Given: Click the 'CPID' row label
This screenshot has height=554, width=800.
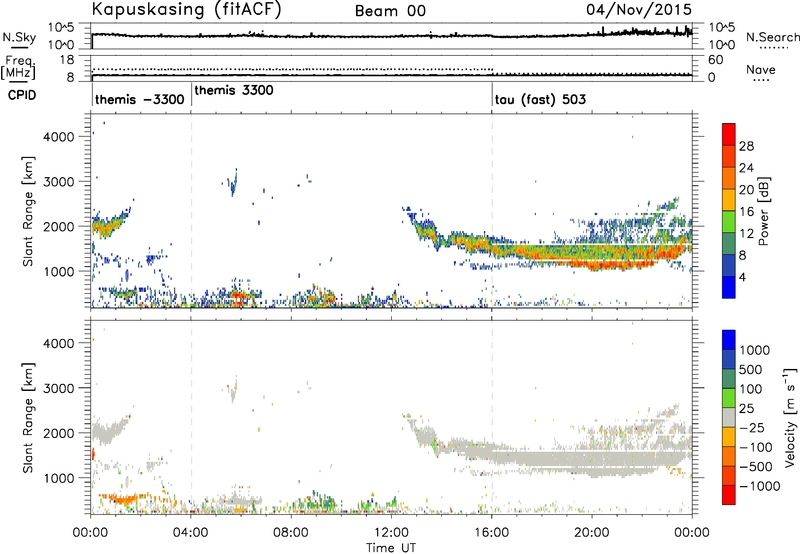Looking at the screenshot, I should click(x=22, y=95).
